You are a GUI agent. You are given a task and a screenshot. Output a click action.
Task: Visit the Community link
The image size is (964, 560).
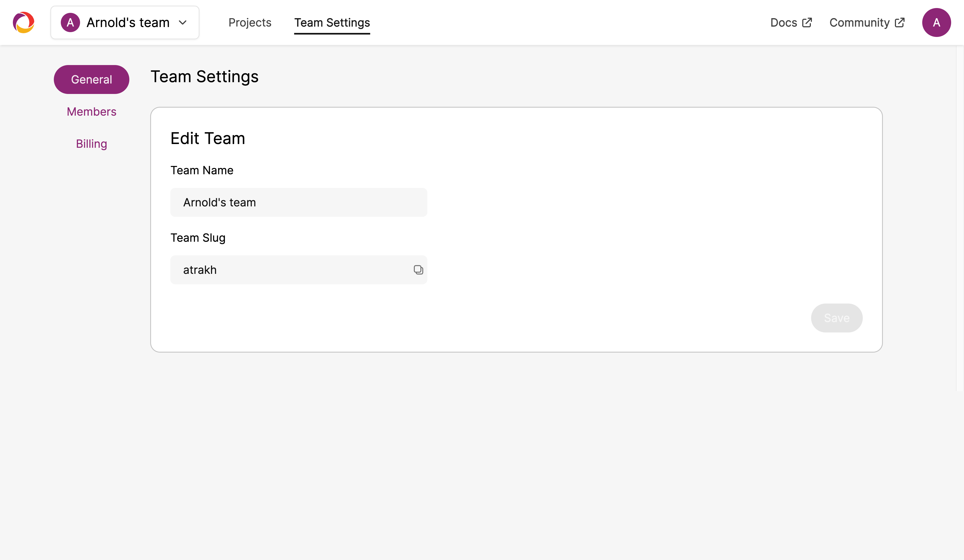pos(859,22)
